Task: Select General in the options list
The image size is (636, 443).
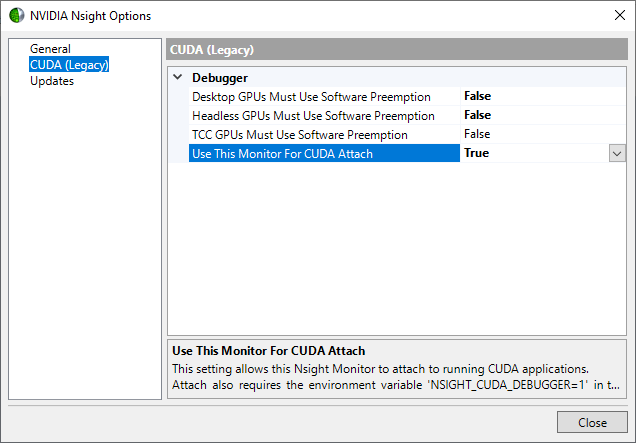Action: click(50, 49)
